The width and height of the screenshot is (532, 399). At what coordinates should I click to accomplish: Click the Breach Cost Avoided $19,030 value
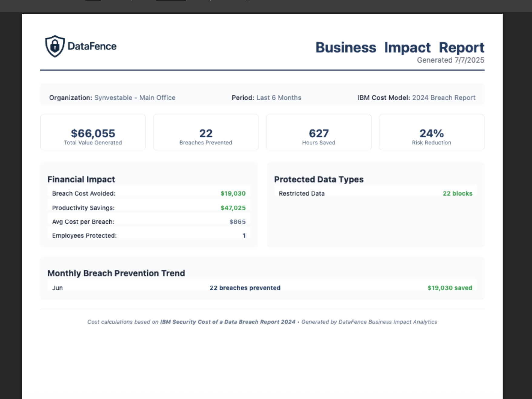[x=233, y=193]
